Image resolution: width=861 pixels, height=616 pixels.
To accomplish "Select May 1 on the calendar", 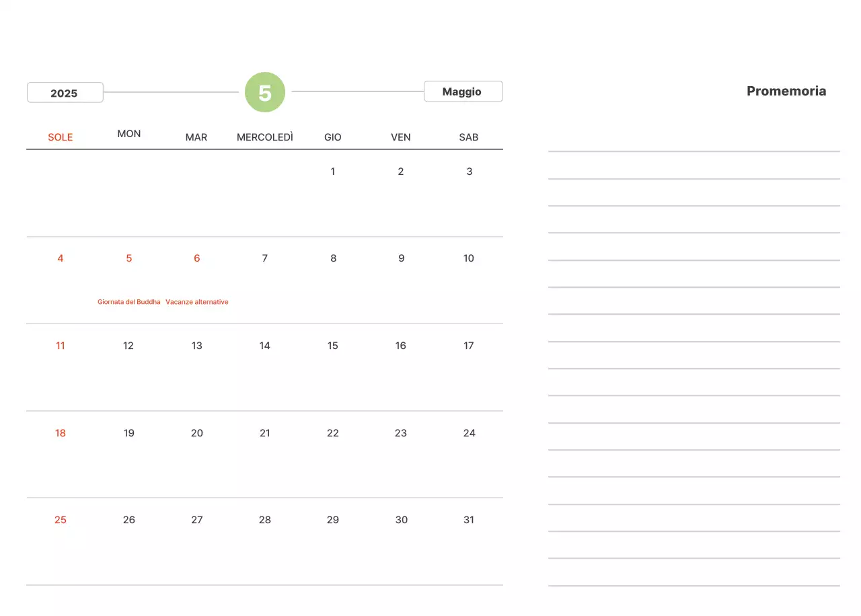I will point(333,171).
